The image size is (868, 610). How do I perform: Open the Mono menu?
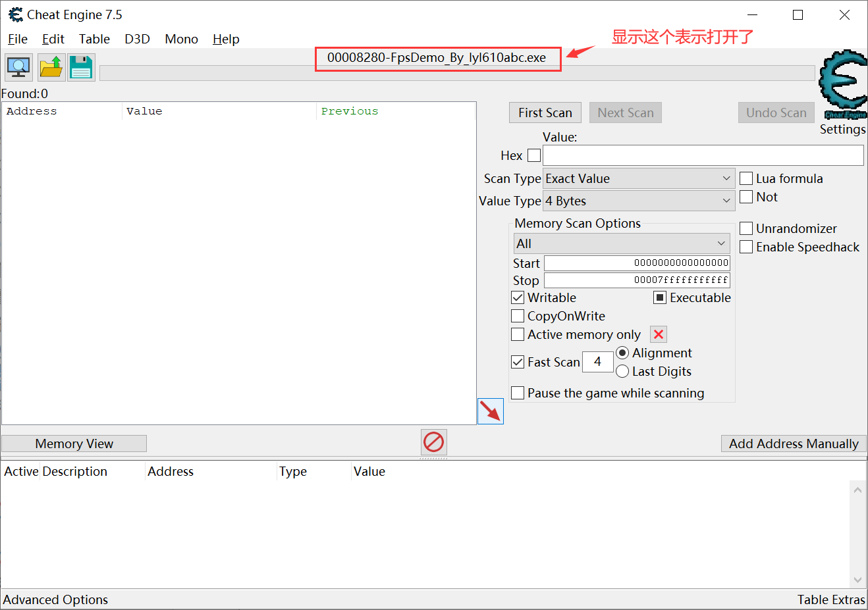pos(181,39)
